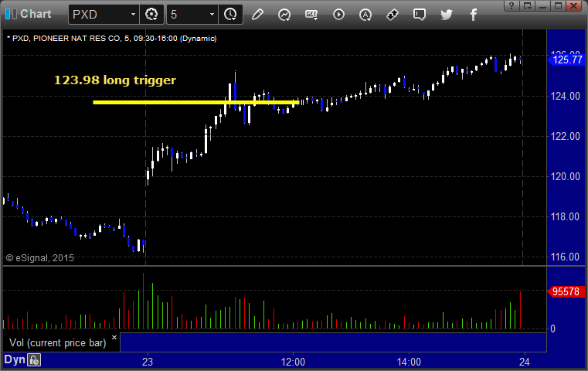Select the yellow long trigger line
This screenshot has height=371, width=588.
pyautogui.click(x=195, y=102)
